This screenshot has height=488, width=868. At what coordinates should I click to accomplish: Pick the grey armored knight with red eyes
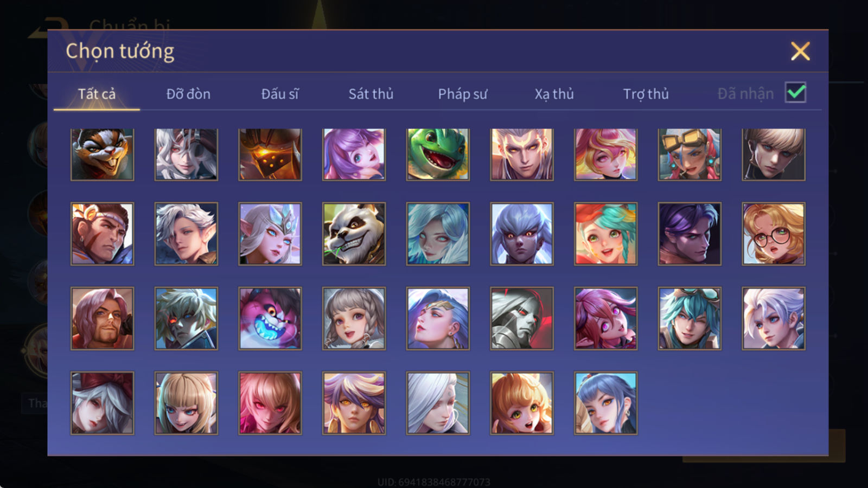coord(522,318)
